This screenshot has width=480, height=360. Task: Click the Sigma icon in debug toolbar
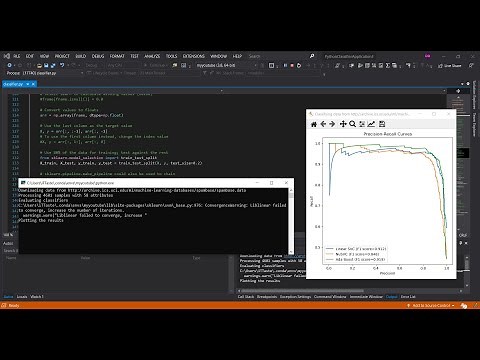point(388,66)
